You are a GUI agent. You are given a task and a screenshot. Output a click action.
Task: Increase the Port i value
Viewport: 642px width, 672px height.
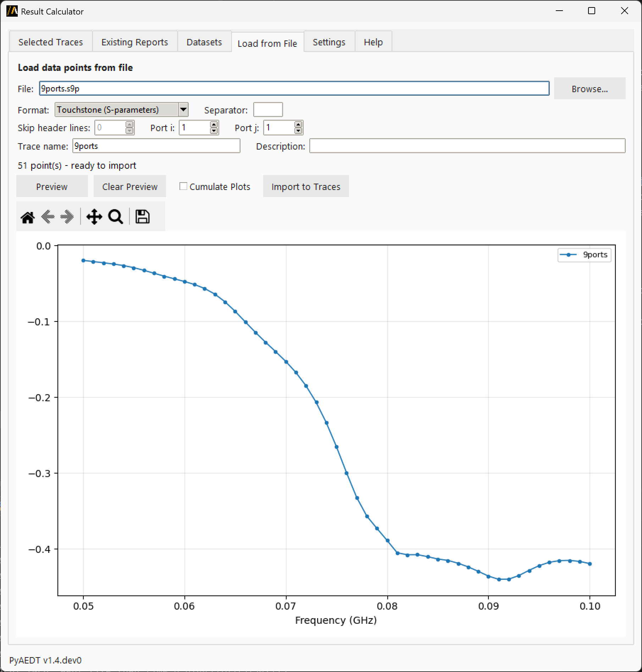pyautogui.click(x=214, y=124)
